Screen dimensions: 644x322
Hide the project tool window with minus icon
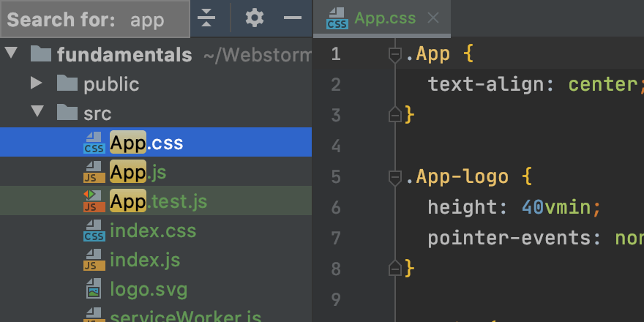293,18
